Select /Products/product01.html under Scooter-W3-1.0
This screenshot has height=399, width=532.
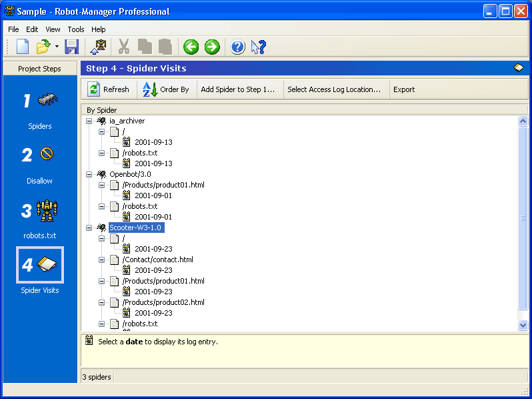(163, 281)
